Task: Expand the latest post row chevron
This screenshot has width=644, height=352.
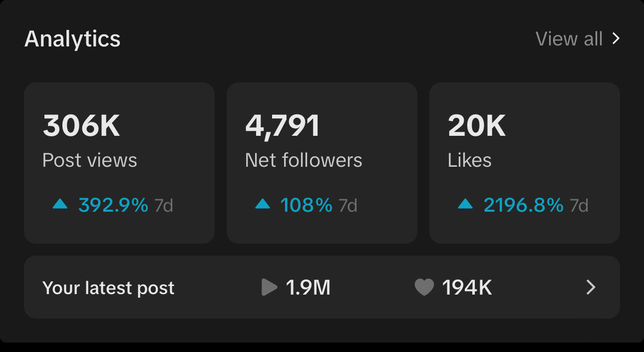Action: point(591,288)
